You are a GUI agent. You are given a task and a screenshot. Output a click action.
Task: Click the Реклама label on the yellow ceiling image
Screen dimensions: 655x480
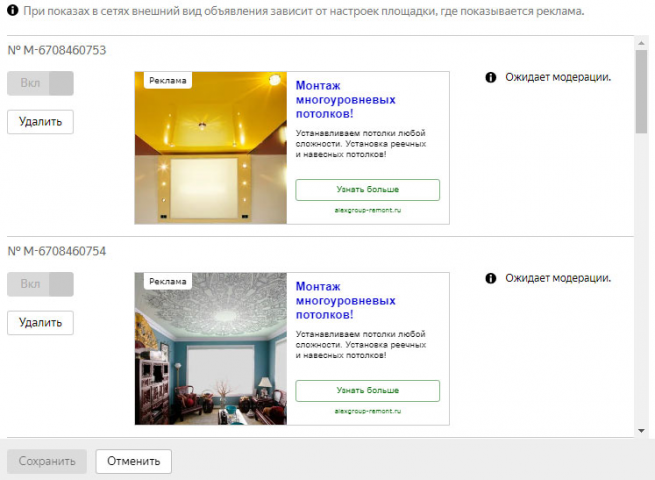coord(168,81)
